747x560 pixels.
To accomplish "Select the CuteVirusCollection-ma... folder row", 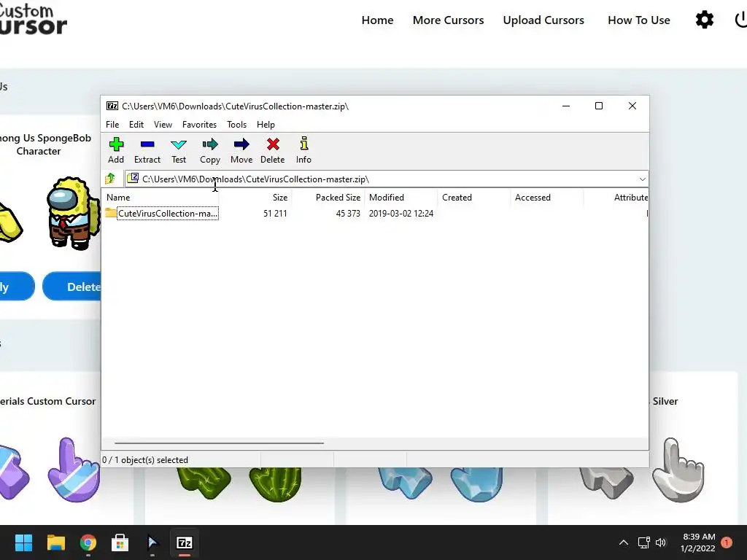I will (x=374, y=214).
